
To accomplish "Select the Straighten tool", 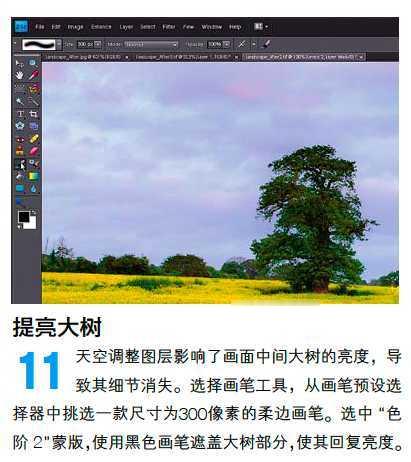I will (x=33, y=126).
